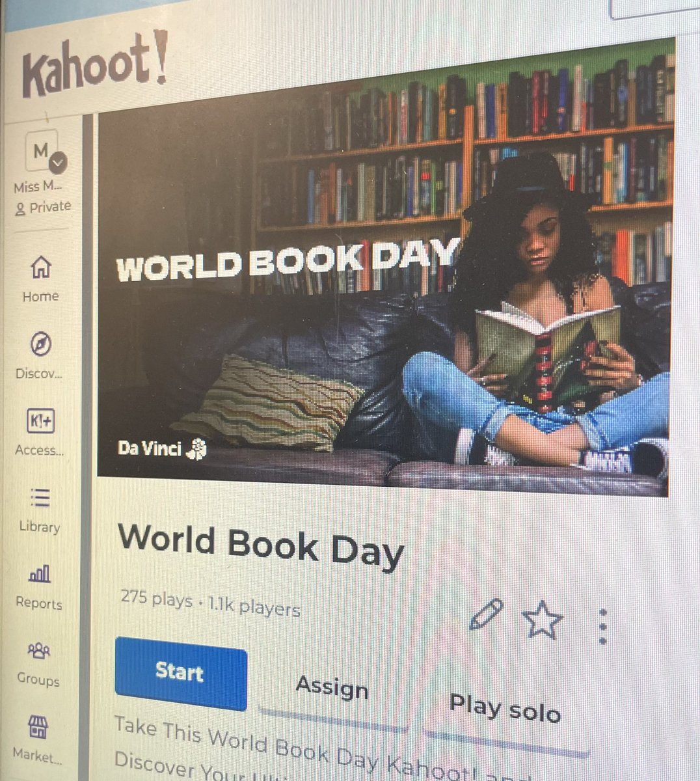The image size is (700, 781).
Task: Open the AccessPass K!+ icon
Action: (40, 421)
